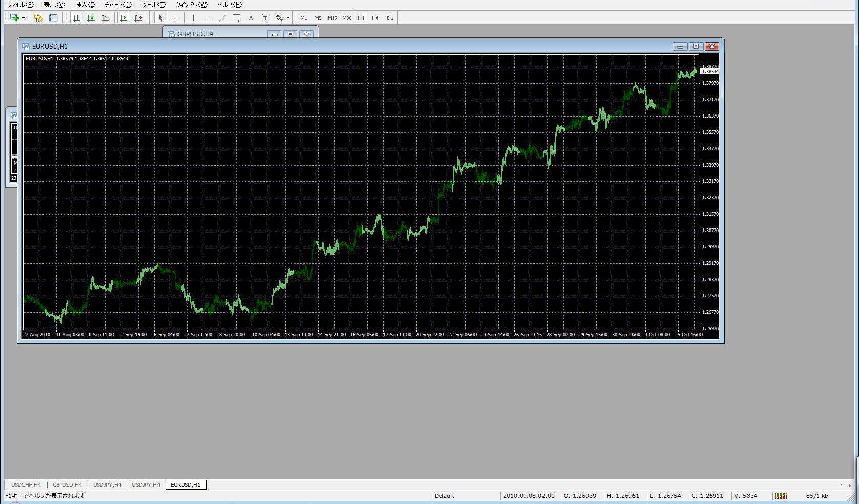859x504 pixels.
Task: Toggle the Chart Shift button
Action: pos(138,18)
